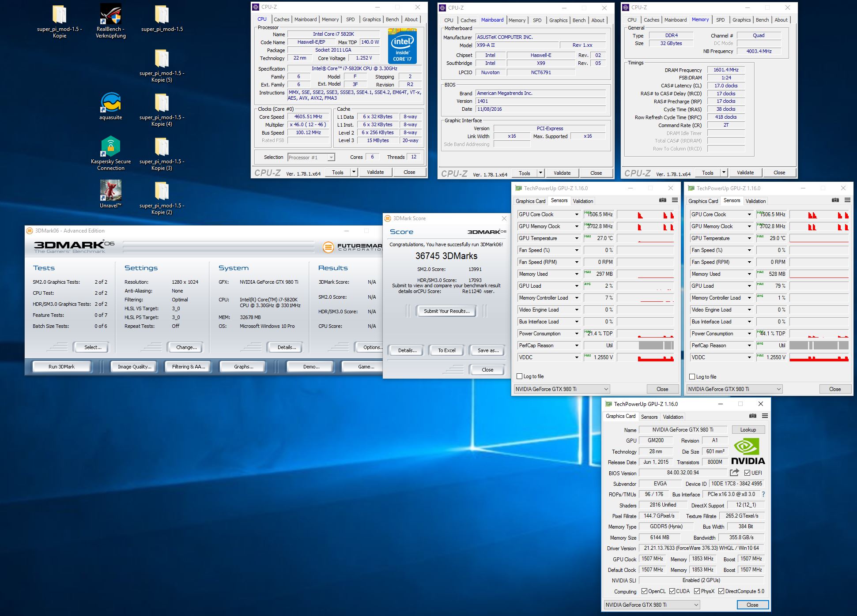This screenshot has height=616, width=857.
Task: Click the BIOS export share icon in GPU-Z
Action: tap(734, 473)
